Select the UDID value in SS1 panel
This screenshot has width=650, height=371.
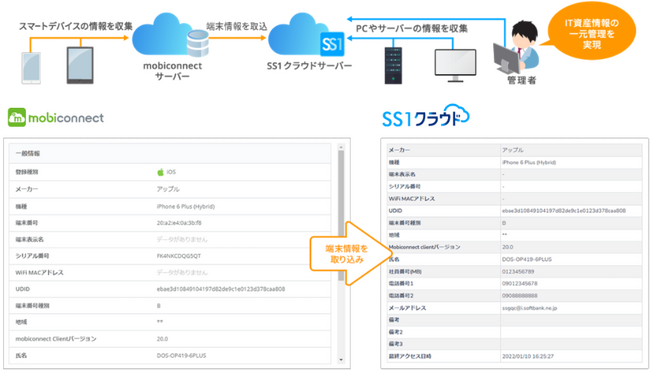[564, 211]
